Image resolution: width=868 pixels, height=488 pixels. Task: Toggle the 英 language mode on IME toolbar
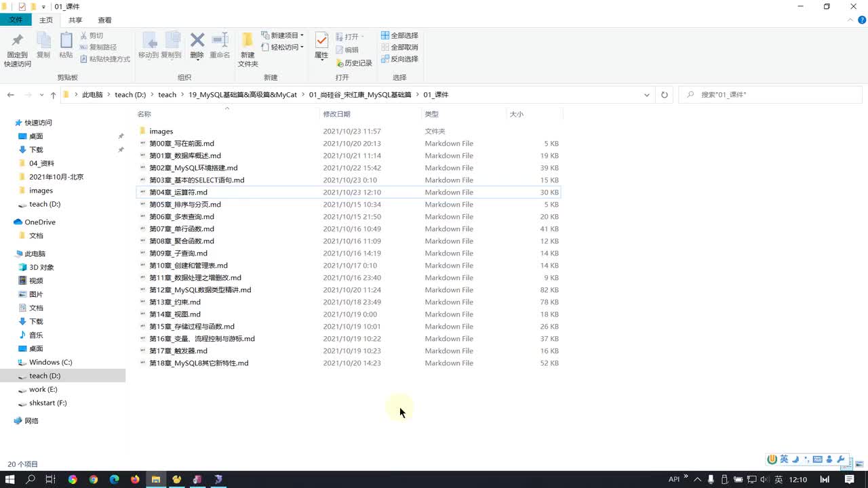tap(784, 460)
